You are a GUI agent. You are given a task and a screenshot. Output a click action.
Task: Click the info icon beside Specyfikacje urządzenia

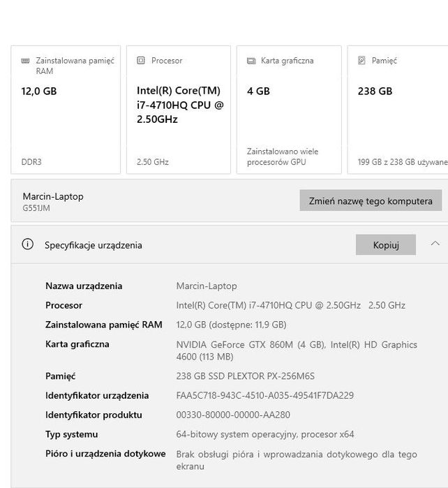click(28, 244)
